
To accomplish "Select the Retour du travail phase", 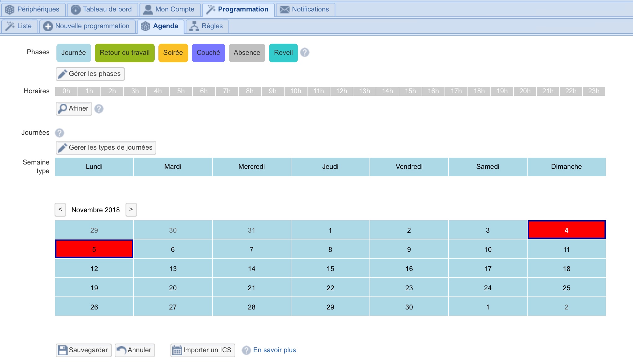I will tap(125, 53).
